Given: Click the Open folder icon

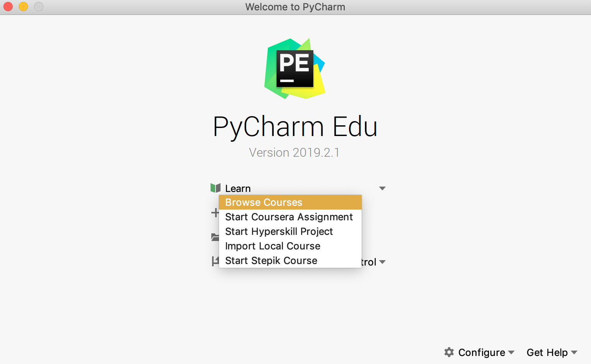Looking at the screenshot, I should point(216,237).
